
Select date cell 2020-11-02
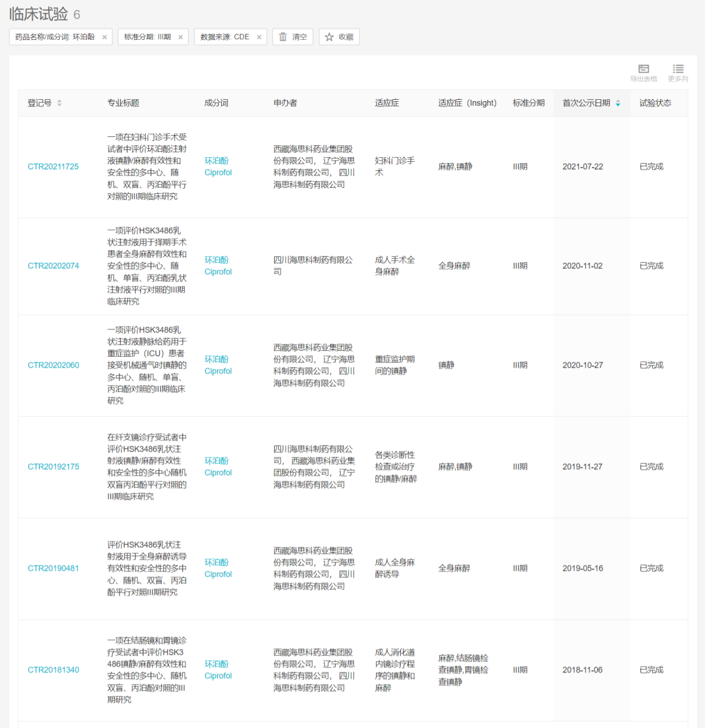582,266
